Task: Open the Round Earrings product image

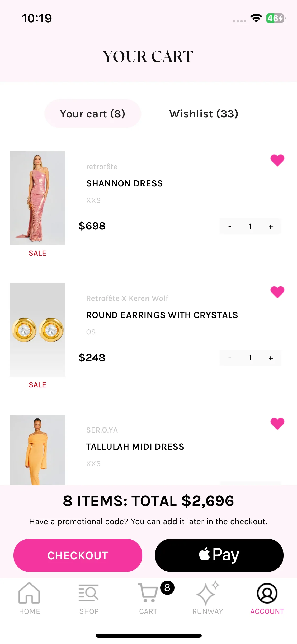Action: pyautogui.click(x=37, y=330)
